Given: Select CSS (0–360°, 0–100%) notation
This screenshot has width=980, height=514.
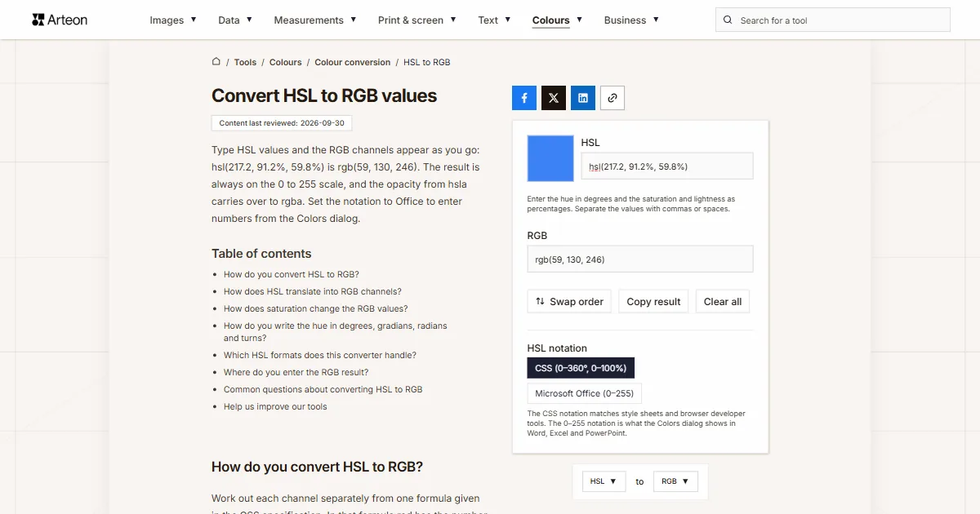Looking at the screenshot, I should point(581,368).
